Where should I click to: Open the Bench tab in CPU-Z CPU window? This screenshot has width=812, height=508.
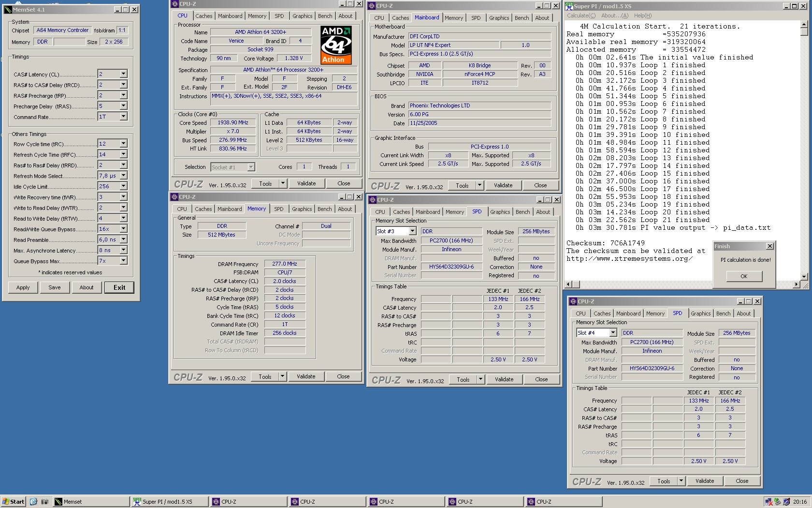tap(325, 16)
